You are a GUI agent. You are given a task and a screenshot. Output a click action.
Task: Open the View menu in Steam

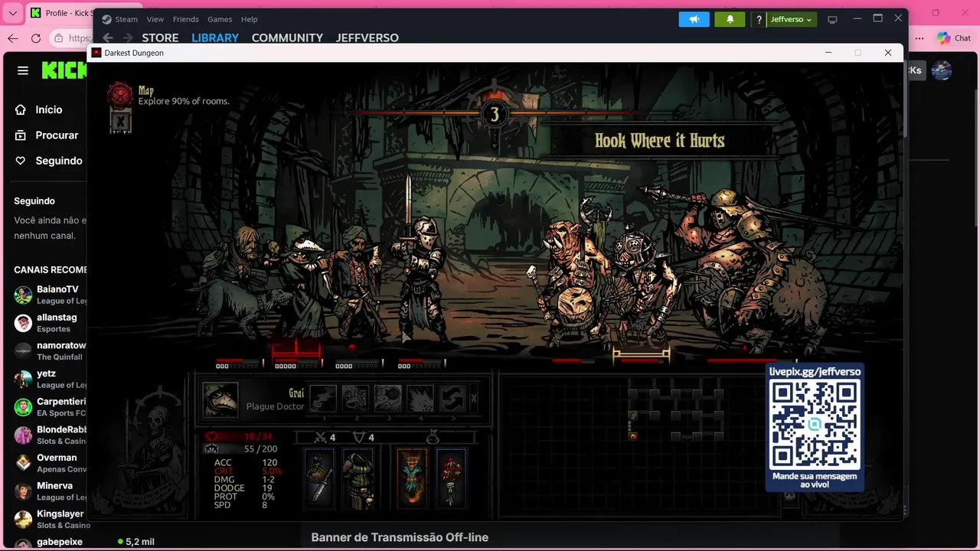(x=155, y=19)
